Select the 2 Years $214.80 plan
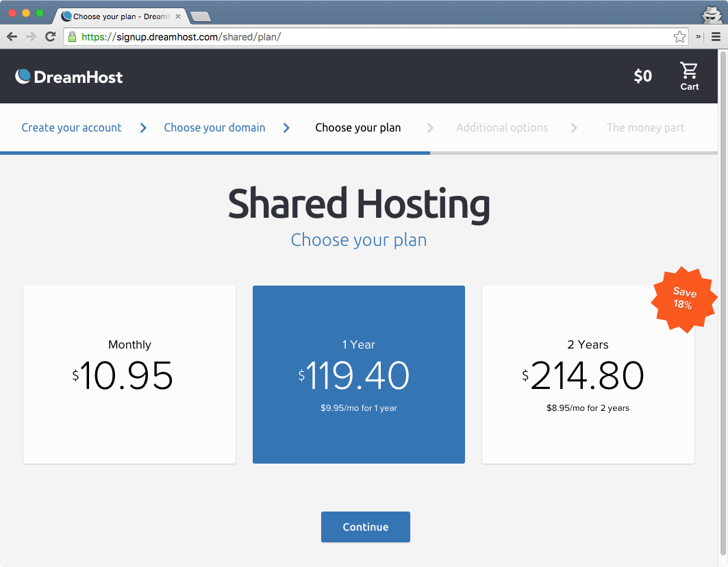Viewport: 728px width, 567px height. coord(588,375)
